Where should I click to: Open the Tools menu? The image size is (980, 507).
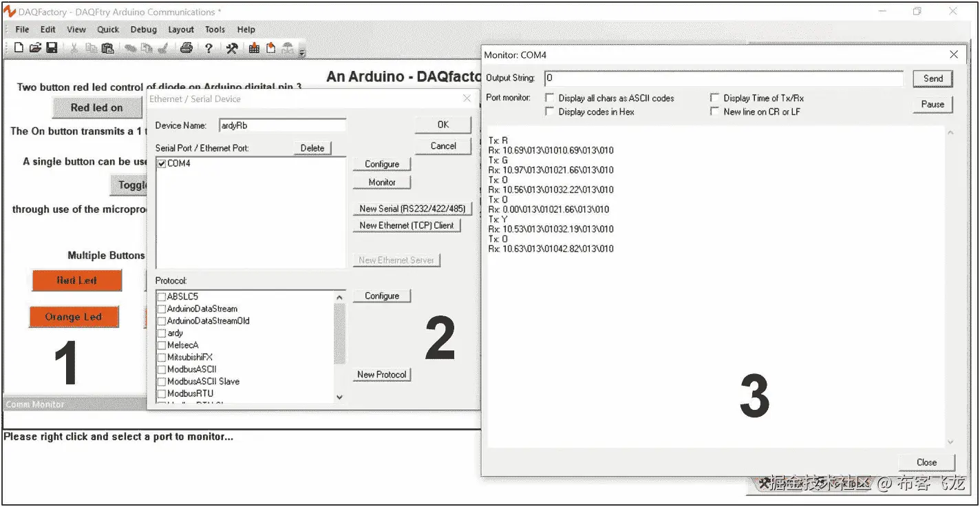[x=215, y=30]
